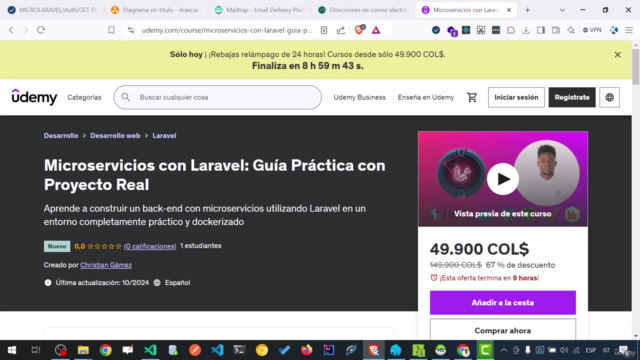Switch to the Mailtrap tab
640x360 pixels.
[260, 10]
